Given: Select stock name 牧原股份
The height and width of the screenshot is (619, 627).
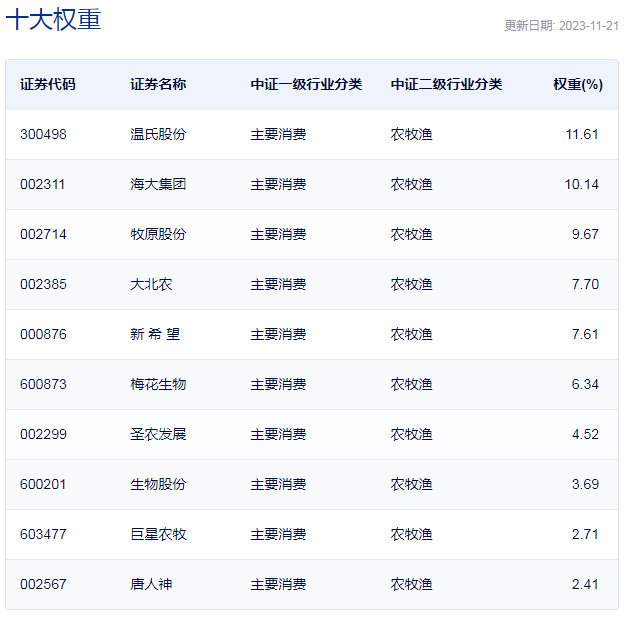Looking at the screenshot, I should pyautogui.click(x=158, y=234).
